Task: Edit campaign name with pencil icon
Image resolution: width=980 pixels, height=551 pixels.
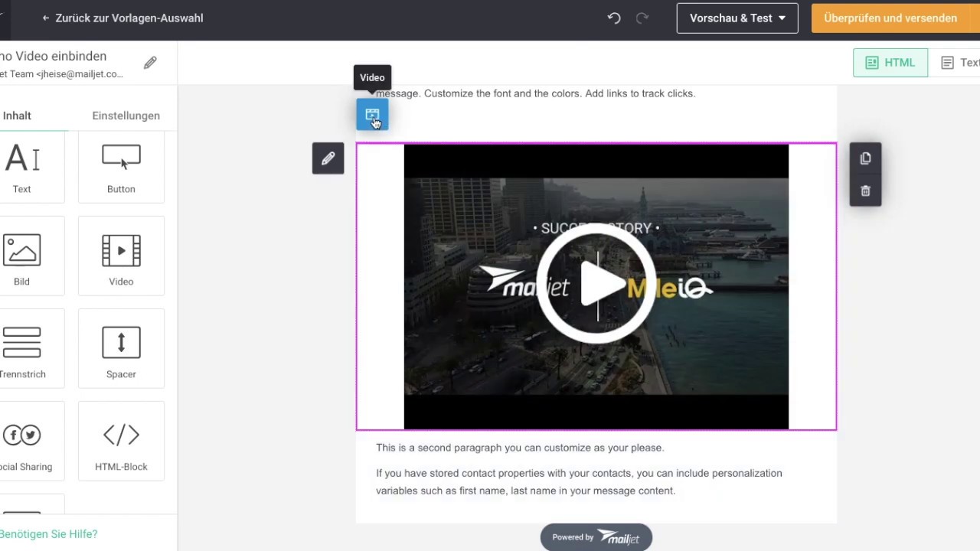Action: click(150, 63)
